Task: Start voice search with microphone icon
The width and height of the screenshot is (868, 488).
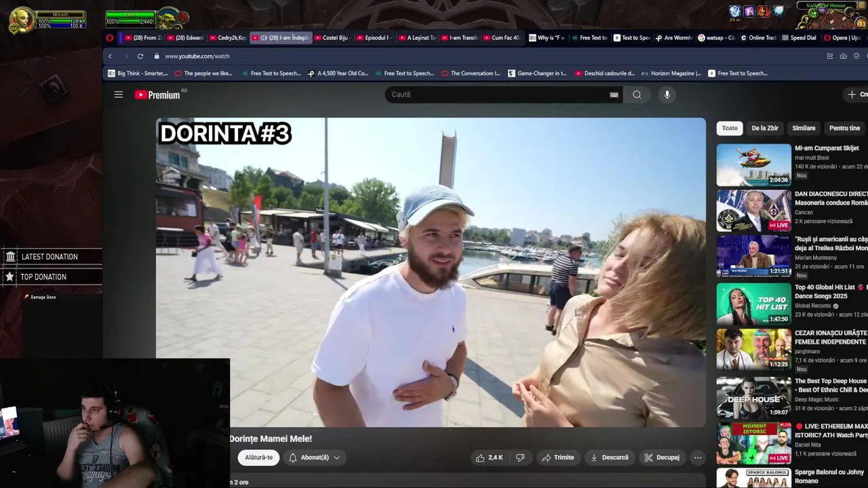Action: tap(667, 95)
